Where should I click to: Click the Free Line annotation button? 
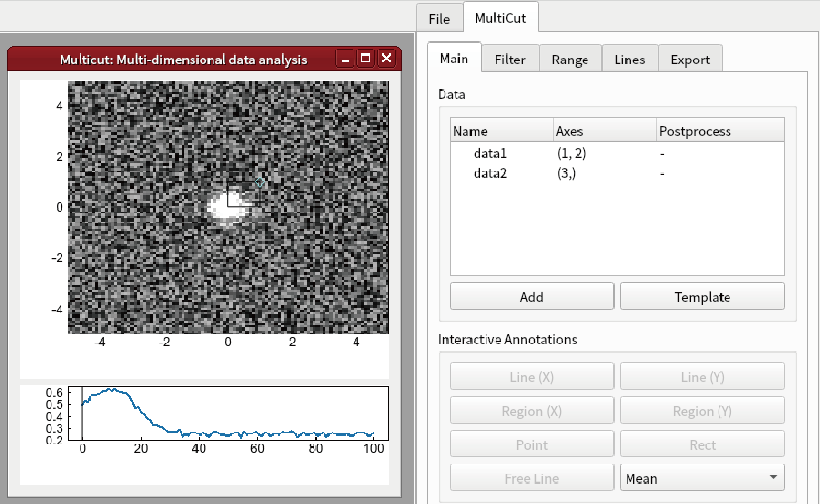pyautogui.click(x=532, y=478)
